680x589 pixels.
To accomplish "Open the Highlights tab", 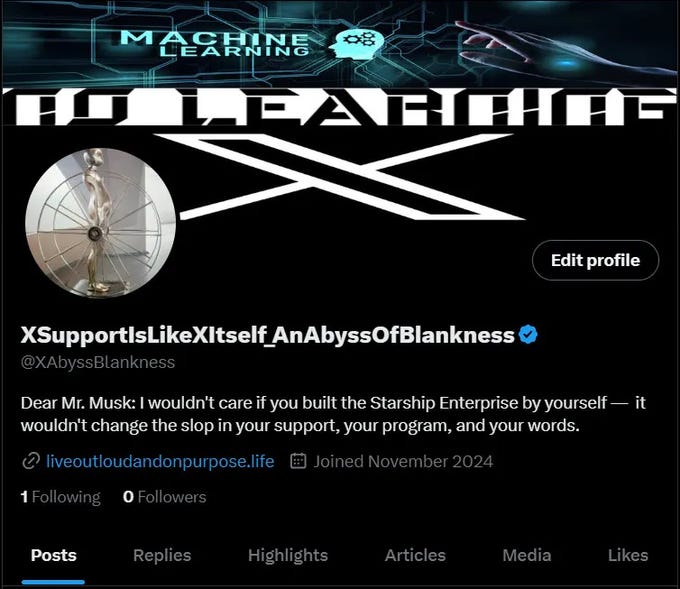I will pyautogui.click(x=288, y=556).
